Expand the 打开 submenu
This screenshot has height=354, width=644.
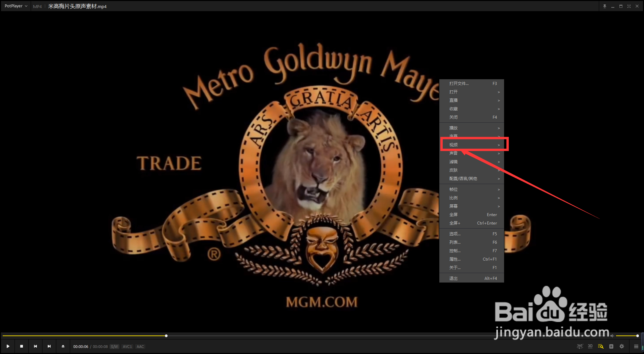[x=472, y=92]
